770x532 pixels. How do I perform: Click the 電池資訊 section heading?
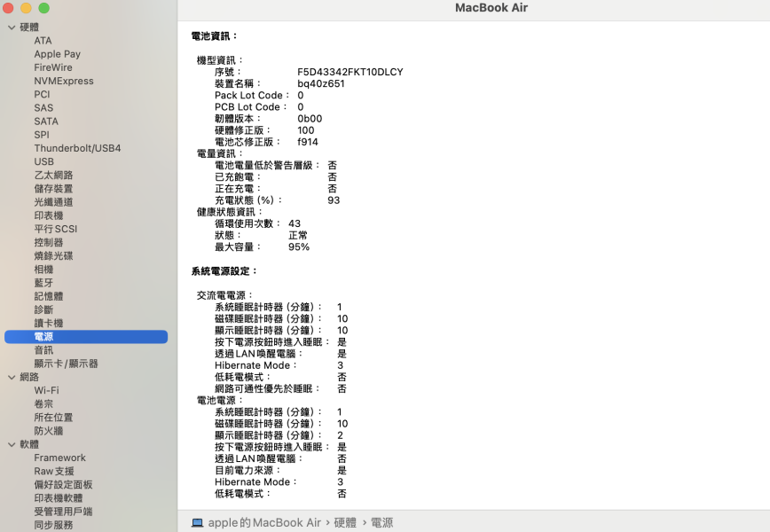(x=214, y=36)
